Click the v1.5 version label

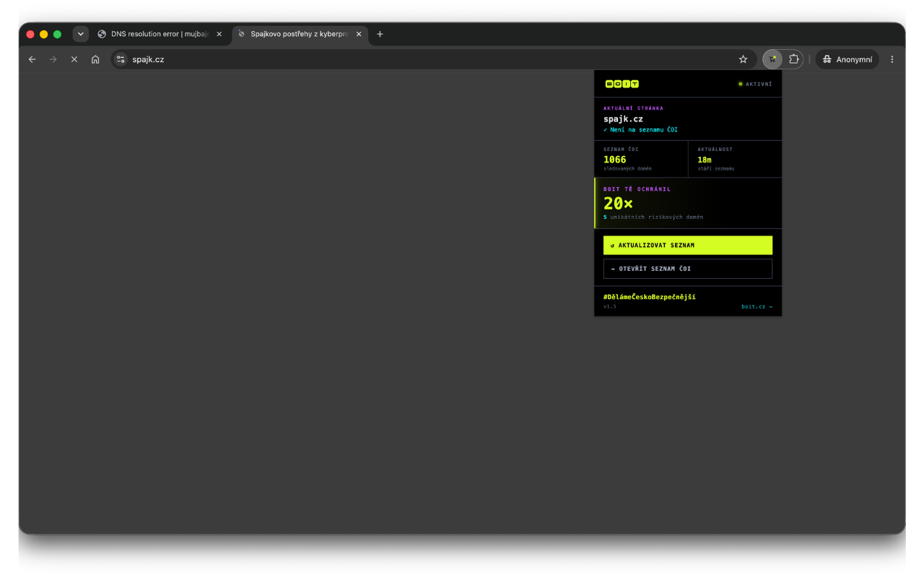[x=610, y=306]
